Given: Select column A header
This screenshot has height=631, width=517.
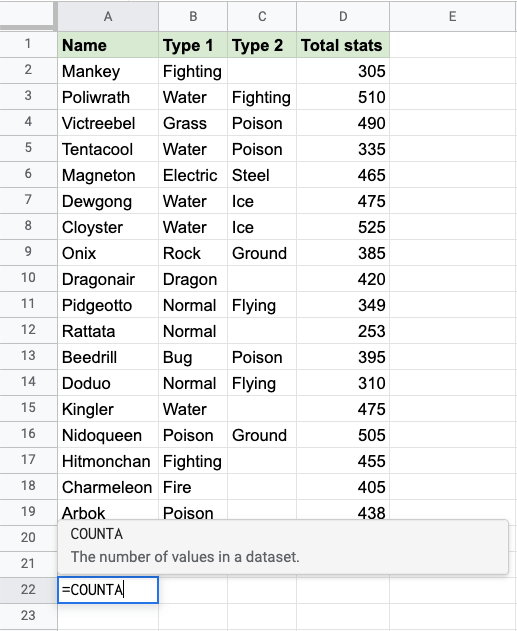Looking at the screenshot, I should [x=108, y=16].
